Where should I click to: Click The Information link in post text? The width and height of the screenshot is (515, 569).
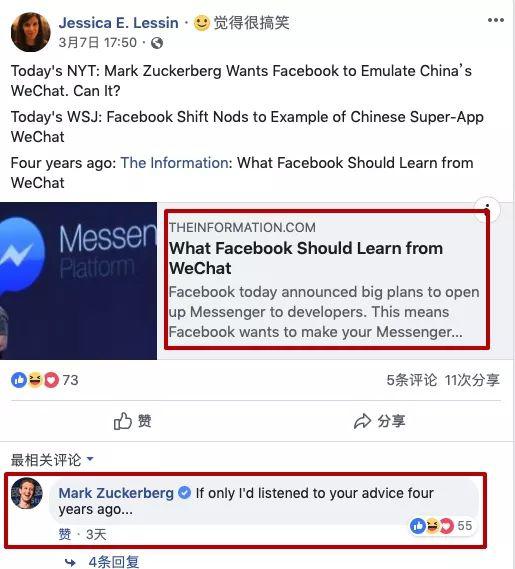click(x=174, y=163)
